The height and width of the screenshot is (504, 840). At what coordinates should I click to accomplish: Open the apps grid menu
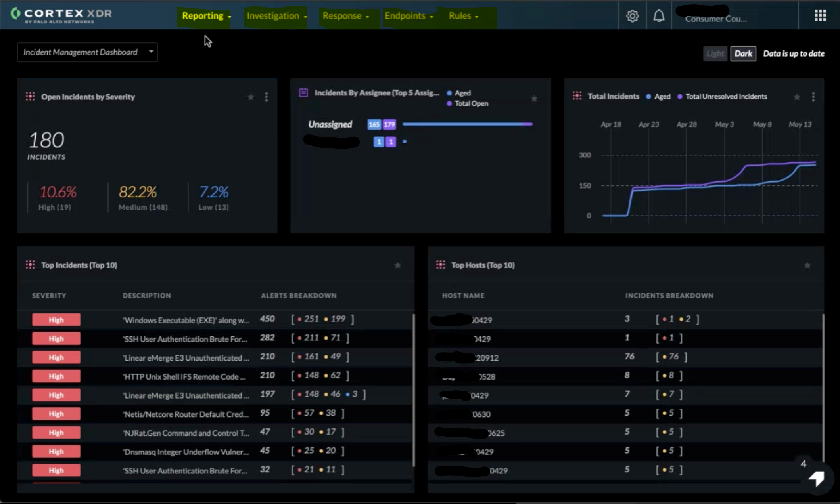click(820, 16)
